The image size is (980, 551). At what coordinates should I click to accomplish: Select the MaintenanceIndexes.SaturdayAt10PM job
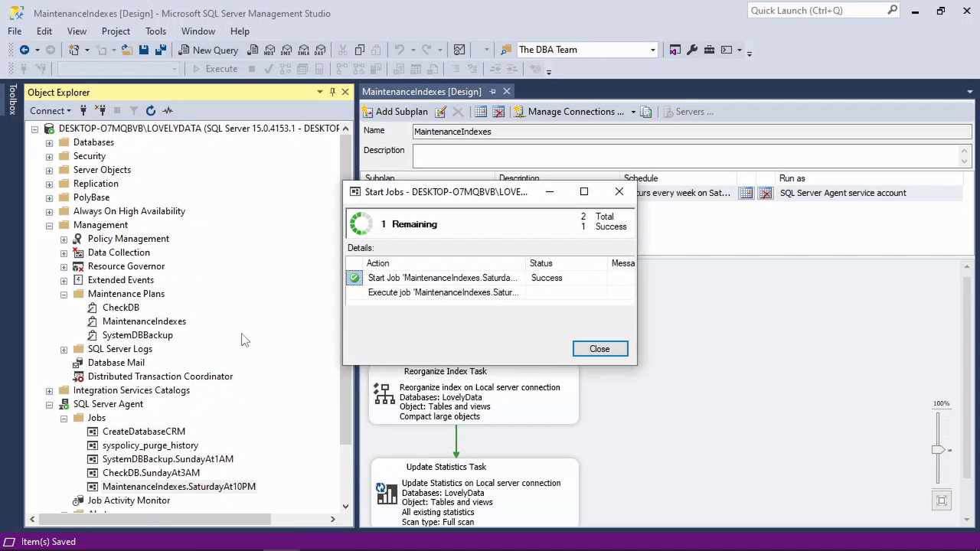179,487
